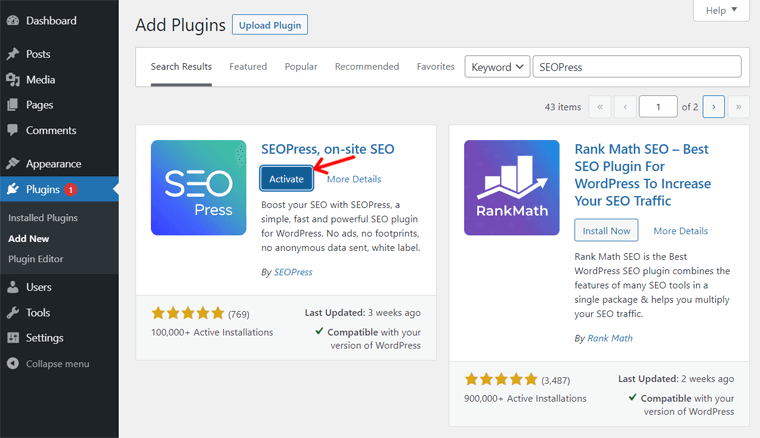This screenshot has width=760, height=438.
Task: Click the Pages document icon
Action: (13, 105)
